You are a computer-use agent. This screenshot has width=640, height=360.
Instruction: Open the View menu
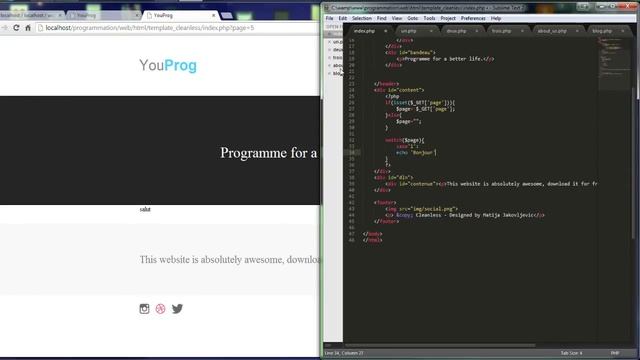(397, 18)
